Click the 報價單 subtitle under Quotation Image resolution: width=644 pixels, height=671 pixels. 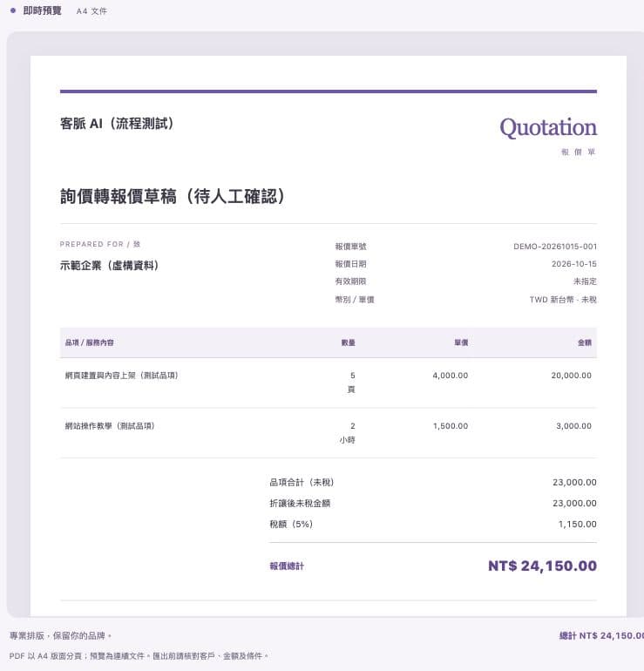(578, 152)
